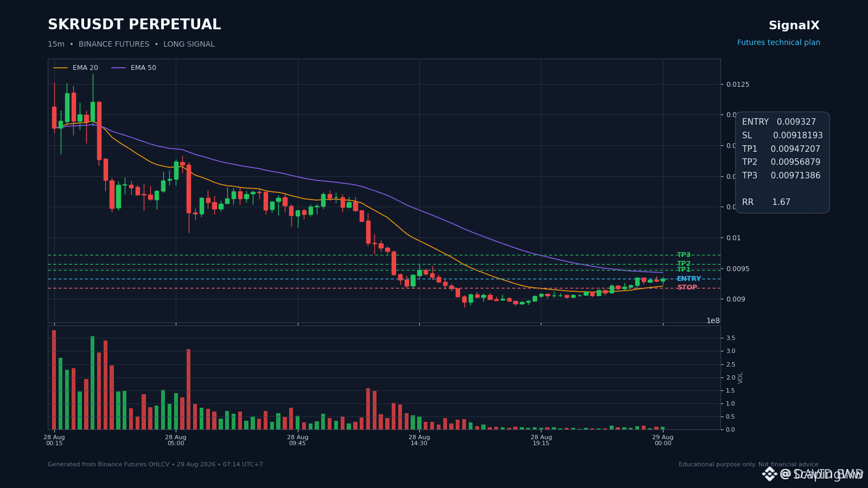The image size is (868, 488).
Task: Click the 28 Aug 09:45 time label
Action: (x=298, y=440)
